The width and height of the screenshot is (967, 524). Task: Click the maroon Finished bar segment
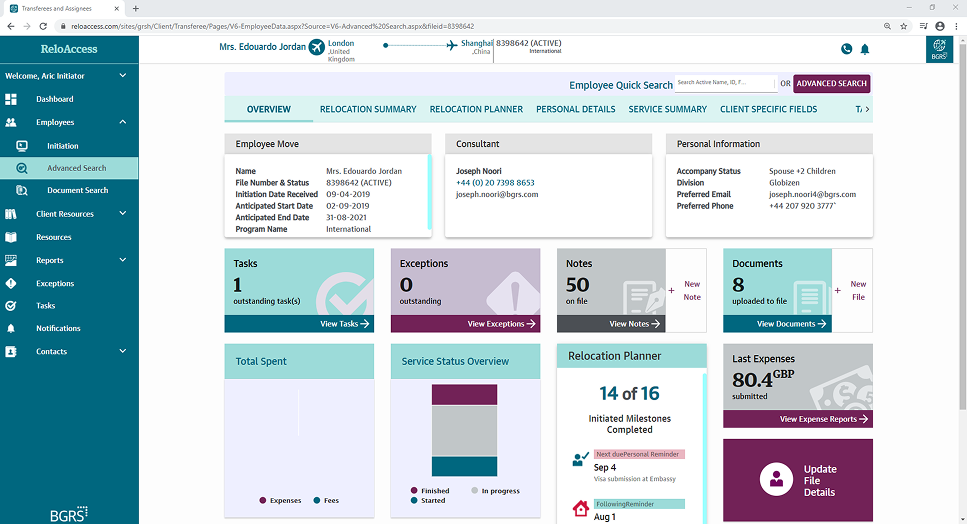click(x=464, y=395)
